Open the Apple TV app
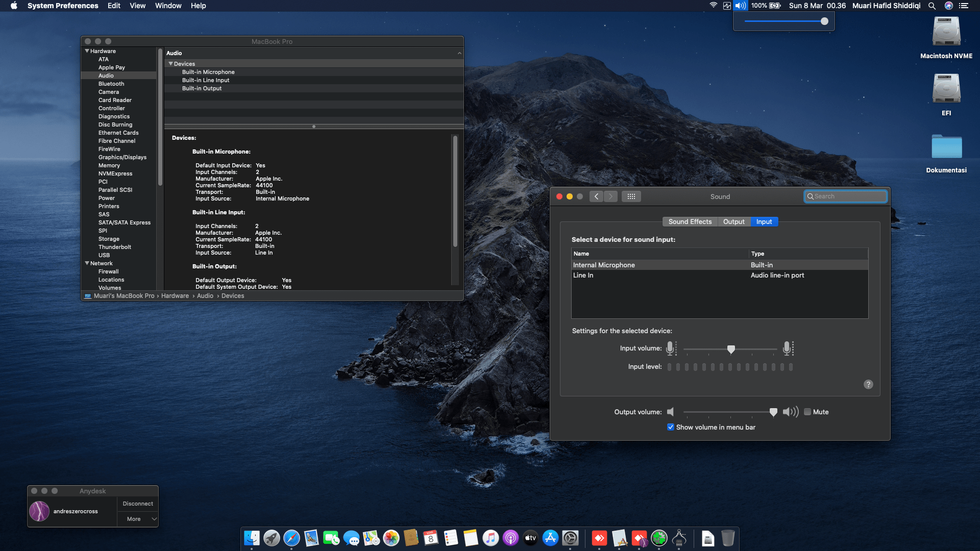980x551 pixels. (531, 538)
